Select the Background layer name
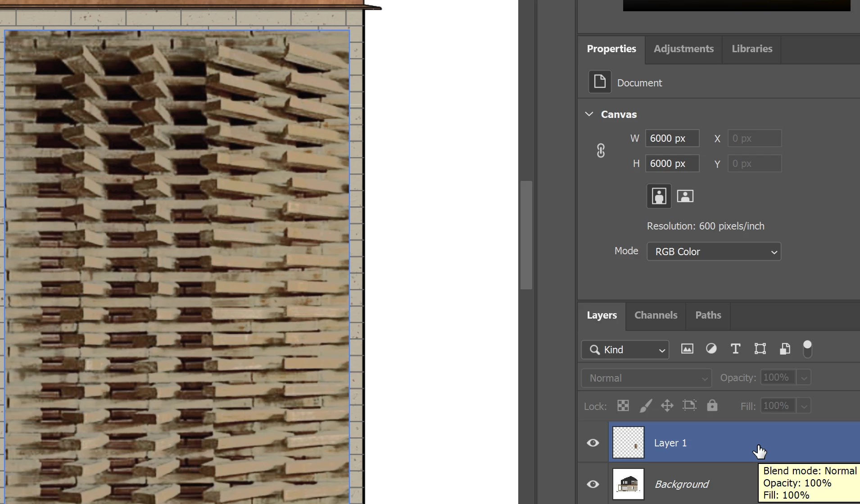 [x=682, y=484]
